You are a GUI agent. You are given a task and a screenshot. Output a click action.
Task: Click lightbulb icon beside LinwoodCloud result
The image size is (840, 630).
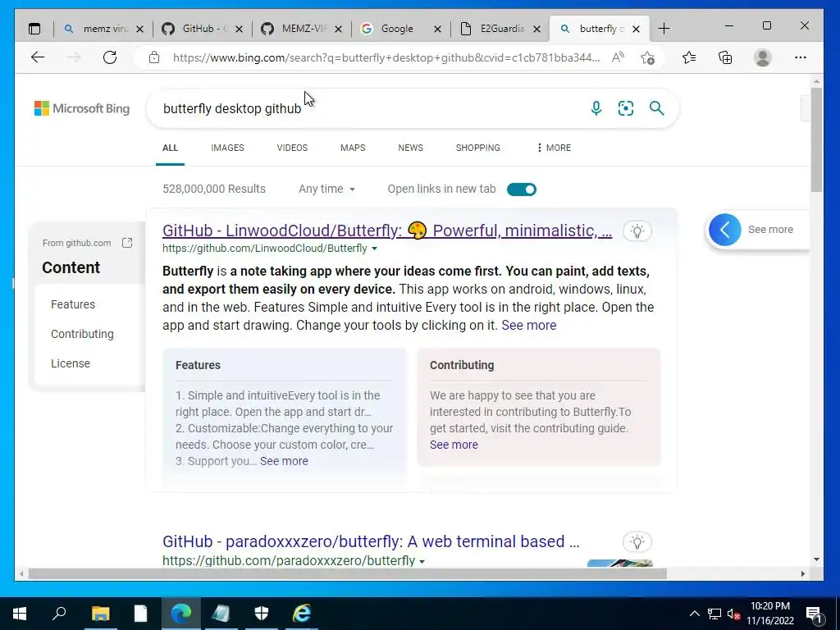[x=637, y=231]
